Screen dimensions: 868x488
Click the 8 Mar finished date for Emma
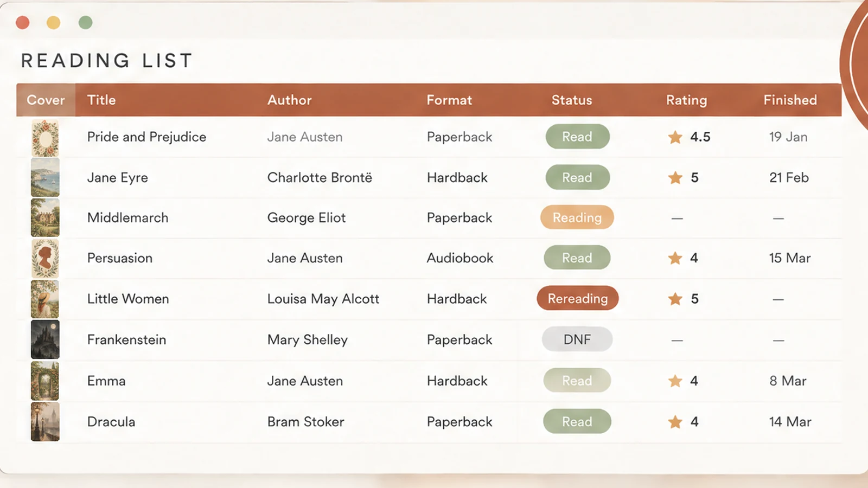point(788,381)
